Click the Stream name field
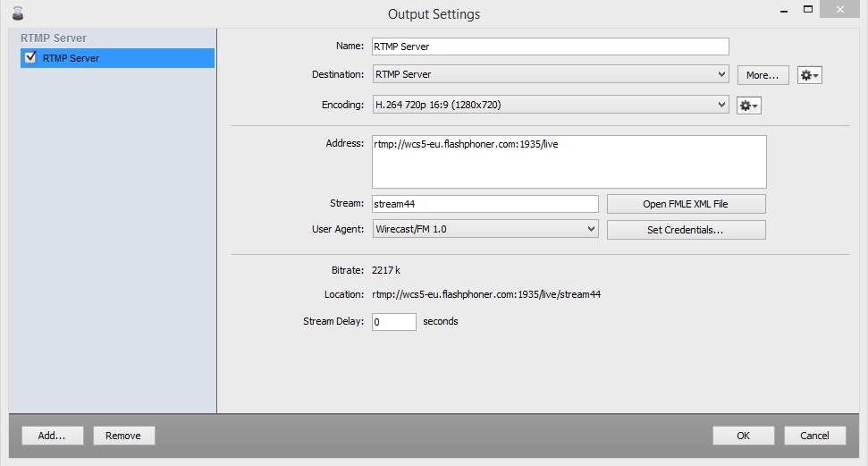The width and height of the screenshot is (868, 466). [485, 204]
